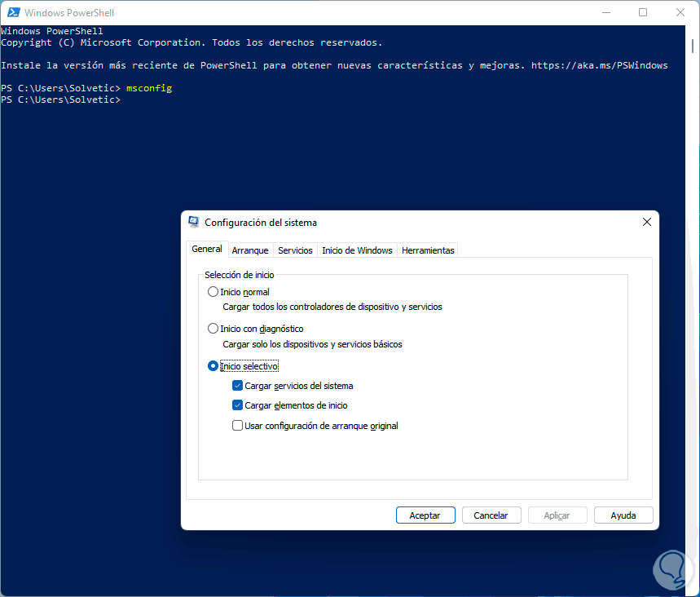Screen dimensions: 700x597
Task: Click the Windows PowerShell title text
Action: click(x=69, y=13)
